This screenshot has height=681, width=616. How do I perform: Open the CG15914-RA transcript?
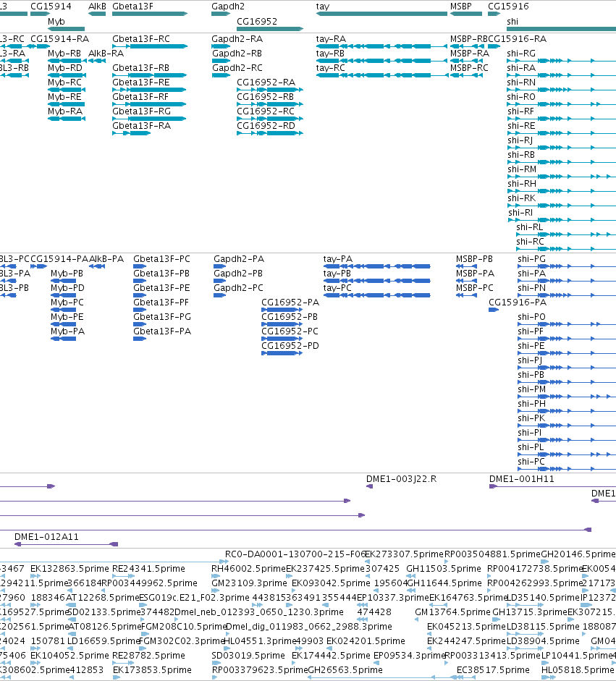tap(59, 38)
